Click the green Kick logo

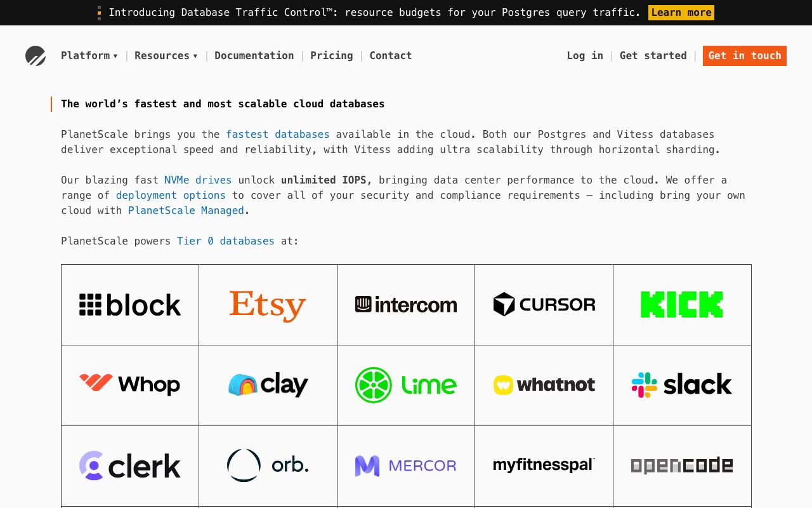tap(681, 305)
